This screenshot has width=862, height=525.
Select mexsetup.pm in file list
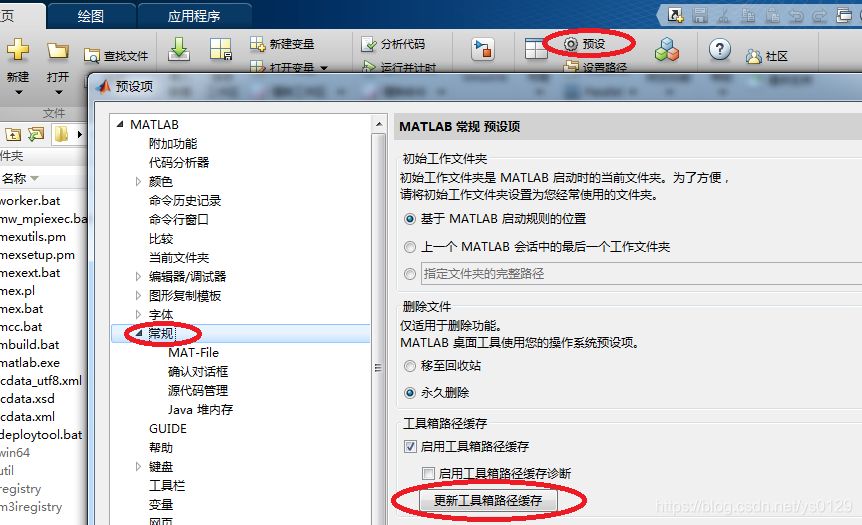click(37, 255)
